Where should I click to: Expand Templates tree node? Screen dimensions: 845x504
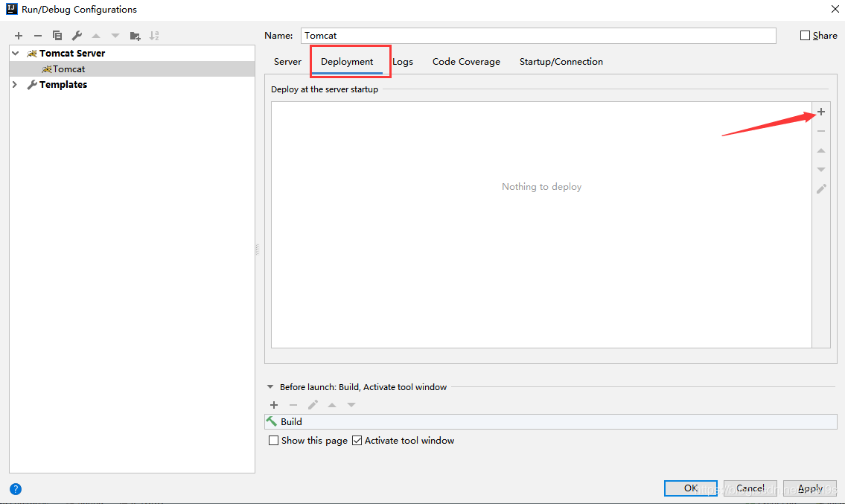(15, 85)
